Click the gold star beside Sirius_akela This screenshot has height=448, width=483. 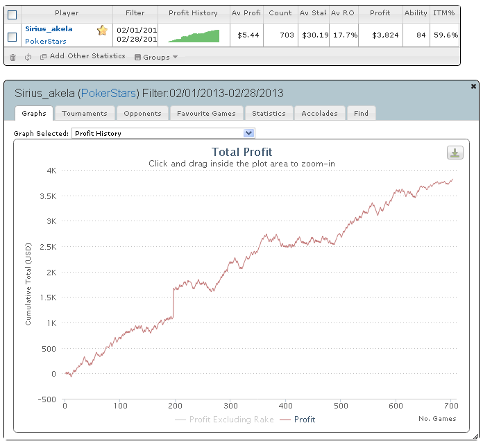[x=102, y=30]
